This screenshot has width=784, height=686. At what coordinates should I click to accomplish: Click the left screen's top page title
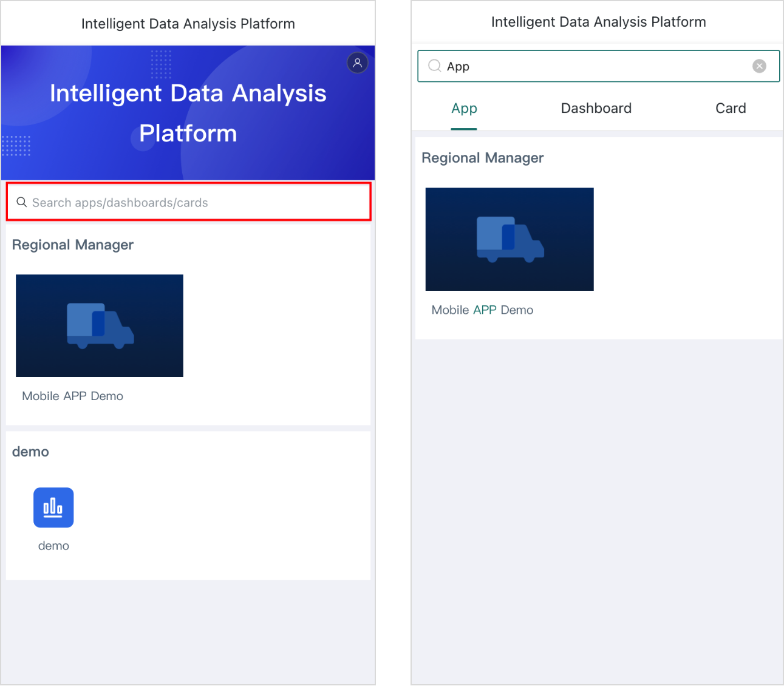click(188, 24)
